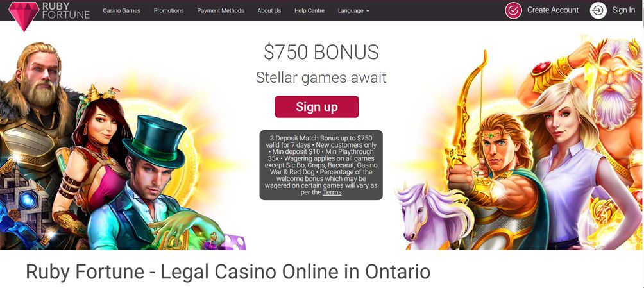
Task: Click the archer with golden bow artwork
Action: [497, 173]
